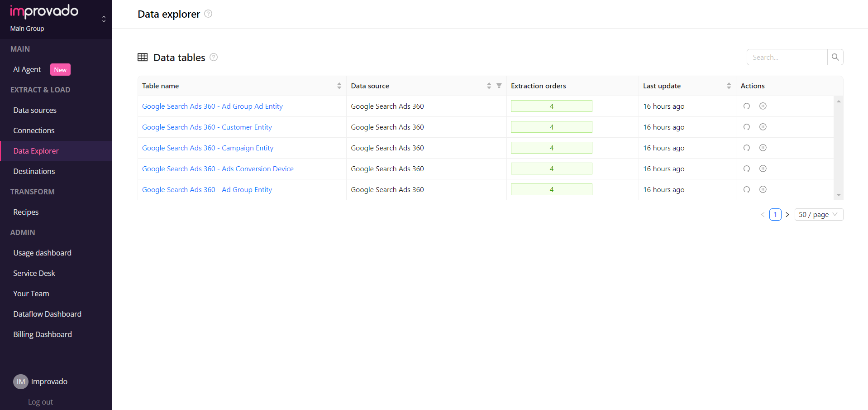868x410 pixels.
Task: Refresh the Ad Group Ad Entity table
Action: click(x=747, y=106)
